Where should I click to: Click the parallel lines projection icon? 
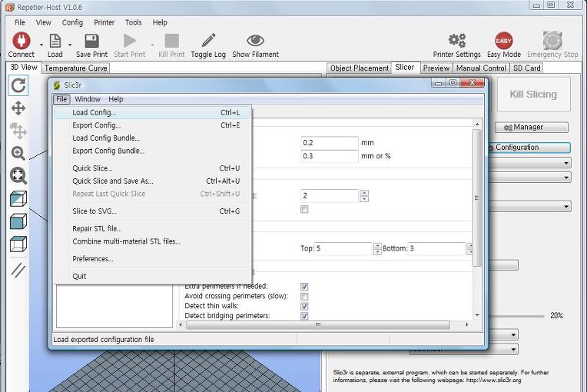pyautogui.click(x=18, y=270)
